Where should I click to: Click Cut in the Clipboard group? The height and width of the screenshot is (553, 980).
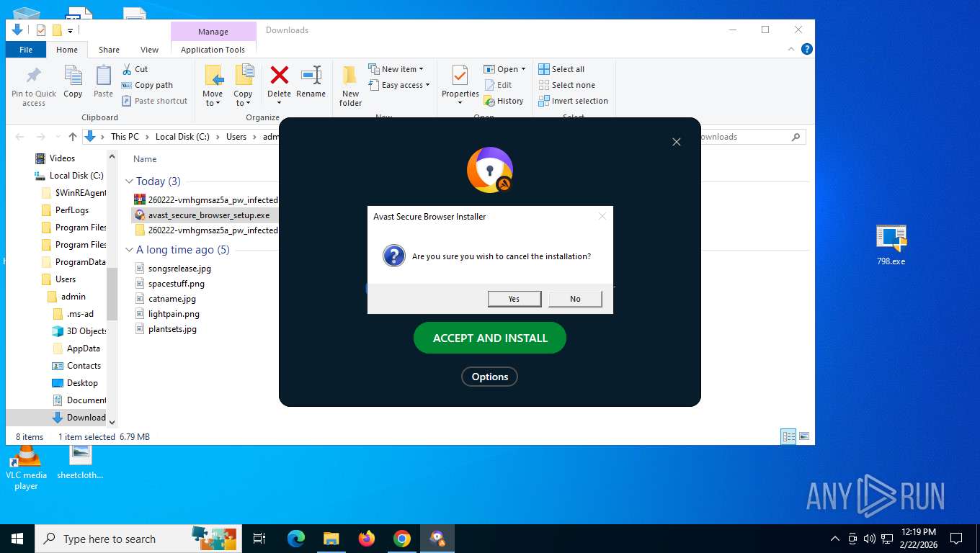135,69
